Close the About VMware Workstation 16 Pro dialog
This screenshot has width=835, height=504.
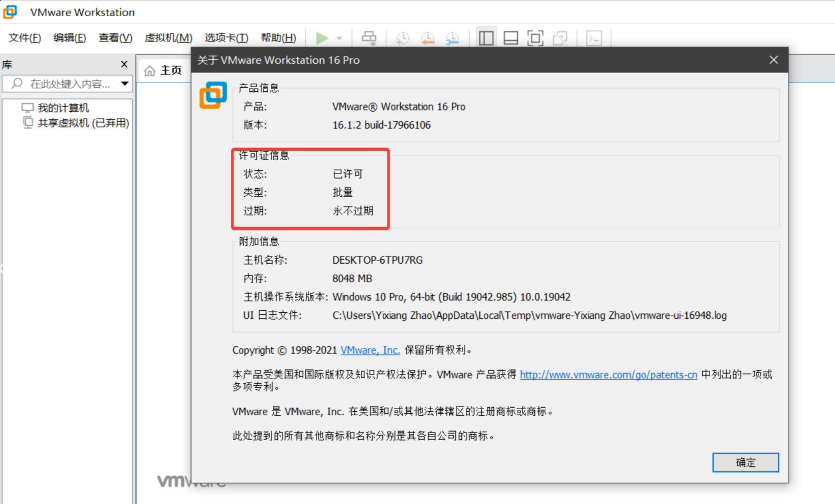pos(774,60)
